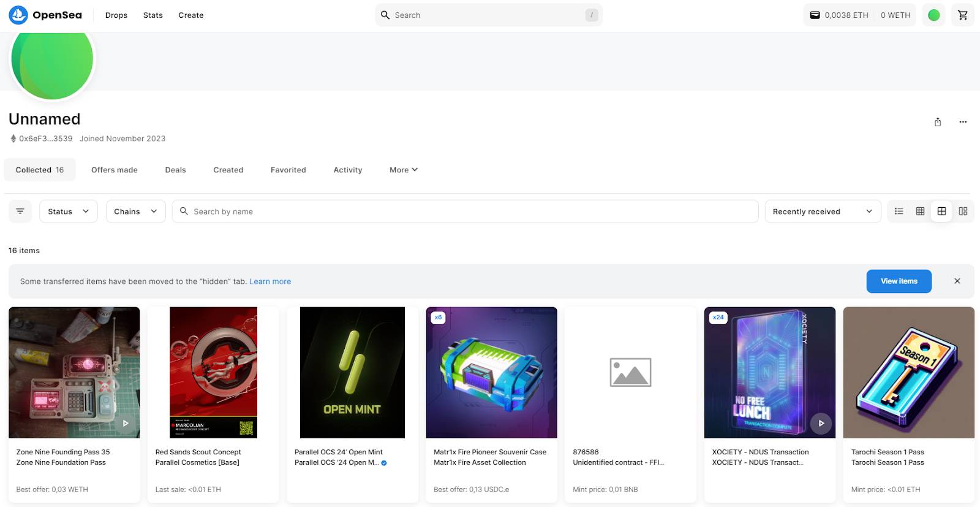Viewport: 980px width, 507px height.
Task: Click the Ethereum icon beside wallet address
Action: [13, 139]
